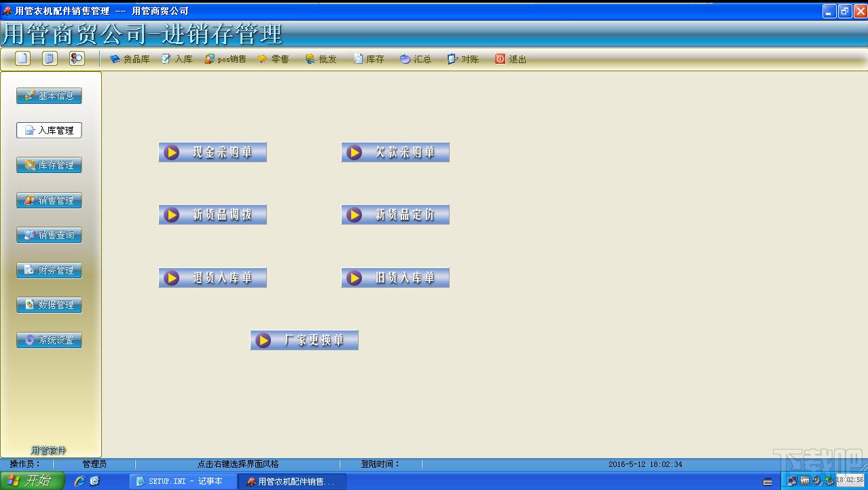Open pos销售 from the toolbar
The width and height of the screenshot is (868, 490).
pos(225,59)
